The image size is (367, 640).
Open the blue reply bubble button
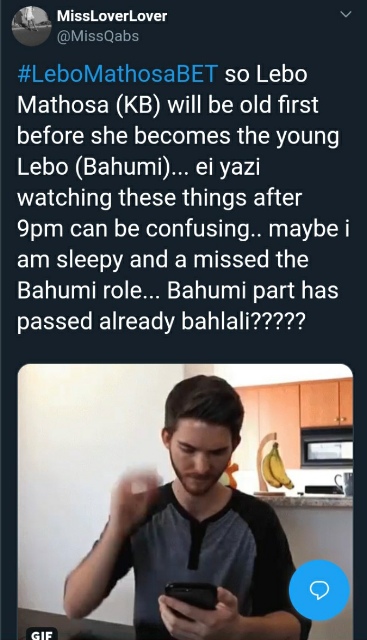point(319,590)
